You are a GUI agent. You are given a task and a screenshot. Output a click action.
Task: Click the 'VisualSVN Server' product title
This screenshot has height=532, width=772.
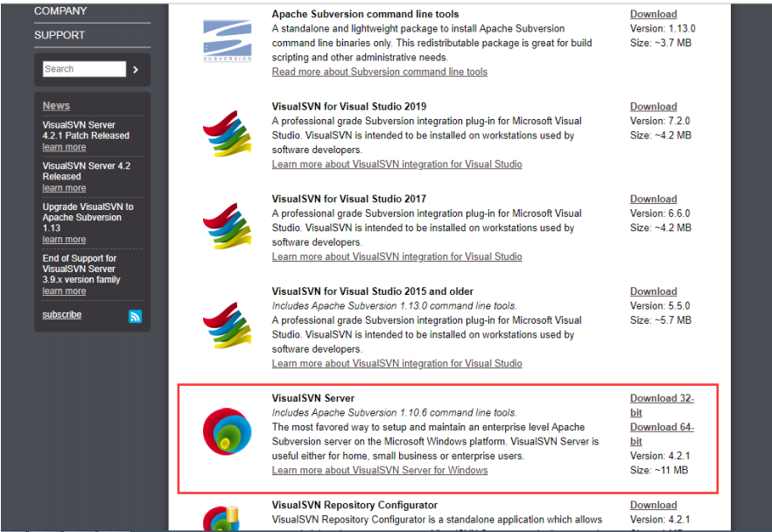[x=313, y=399]
